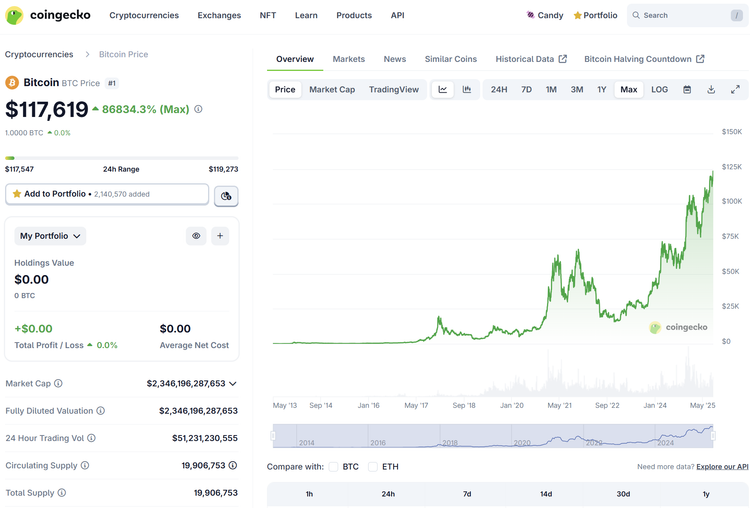
Task: Check the ETH compare checkbox
Action: pyautogui.click(x=373, y=467)
